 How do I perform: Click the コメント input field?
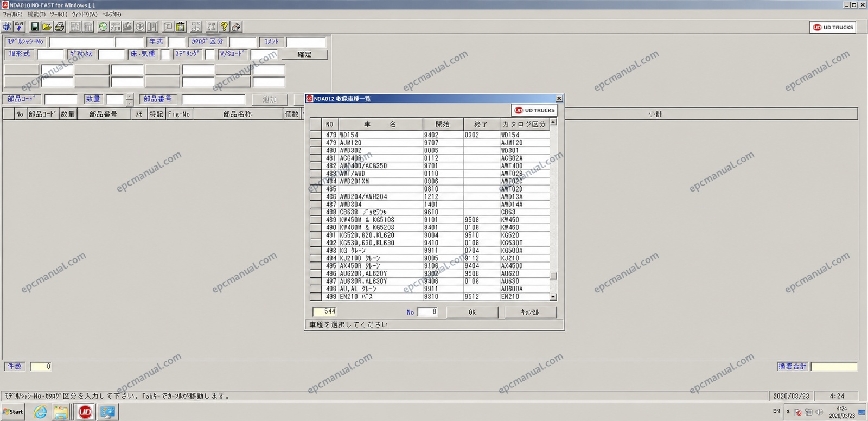305,42
